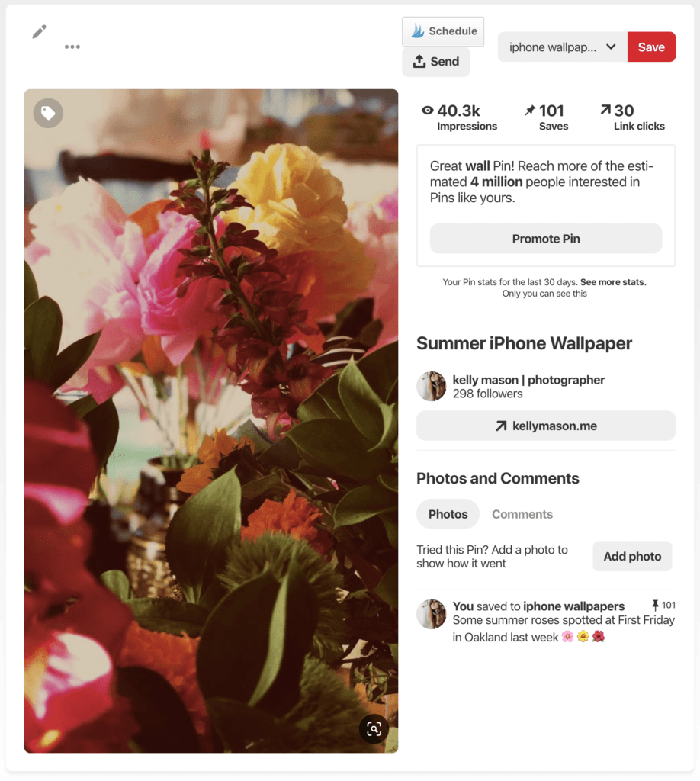Open the See more stats link

click(x=613, y=282)
